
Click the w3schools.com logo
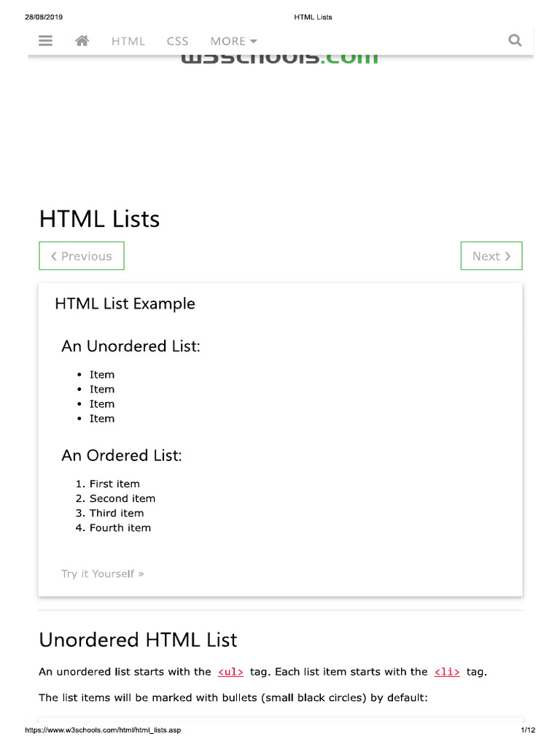(x=279, y=58)
